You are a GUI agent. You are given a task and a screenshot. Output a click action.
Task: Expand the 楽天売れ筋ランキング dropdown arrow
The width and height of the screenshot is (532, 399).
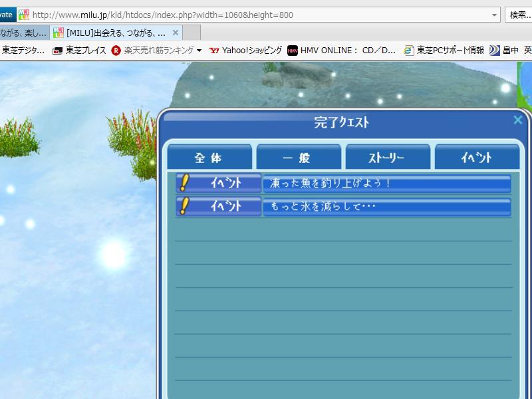199,51
